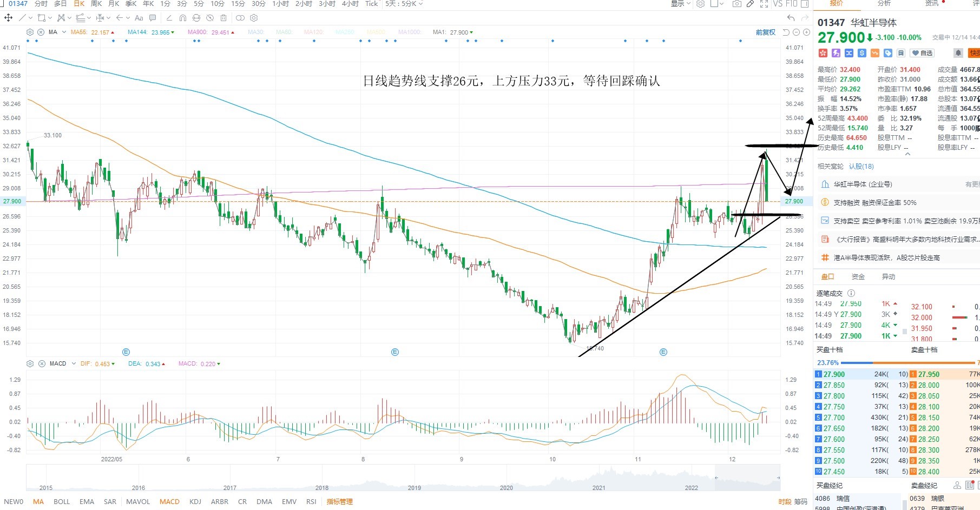Open the 认股(18) warrants link
The height and width of the screenshot is (510, 980).
861,167
